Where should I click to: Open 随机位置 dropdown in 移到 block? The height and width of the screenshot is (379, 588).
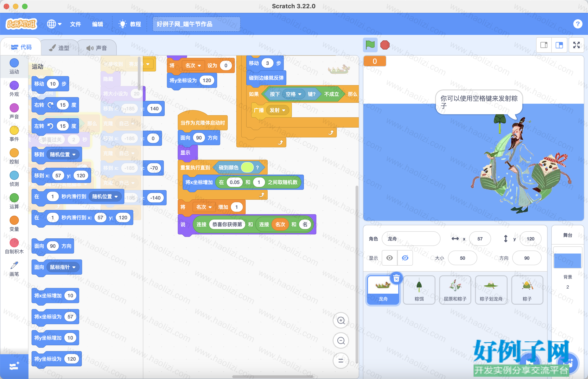click(x=63, y=154)
